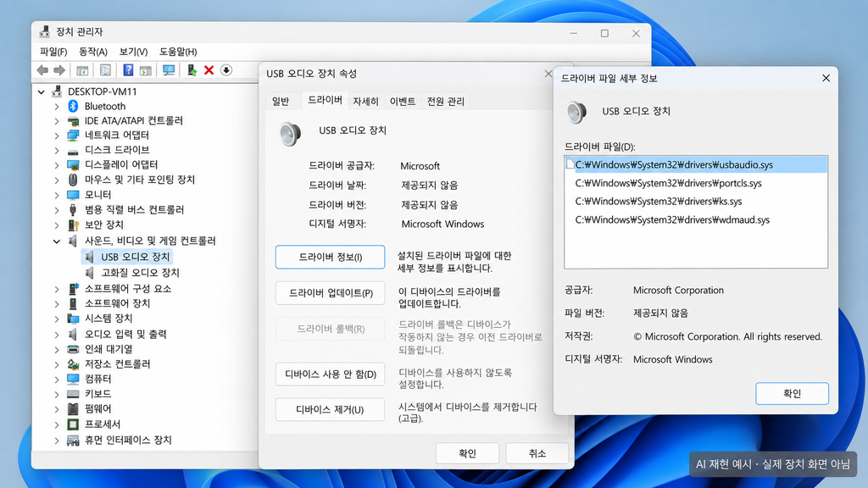This screenshot has height=488, width=868.
Task: Click the 드라이버 업데이트(P) button
Action: (330, 293)
